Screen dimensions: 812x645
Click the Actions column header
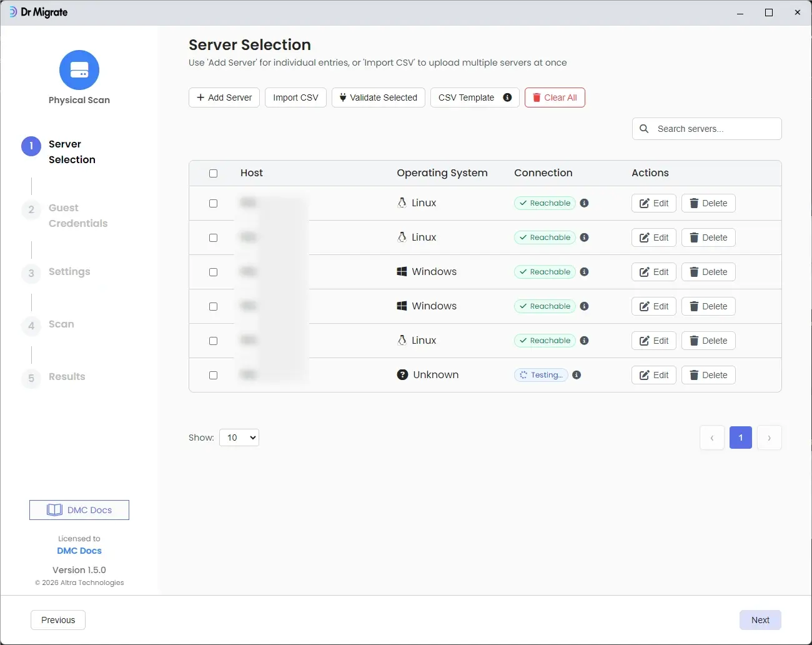[x=650, y=173]
